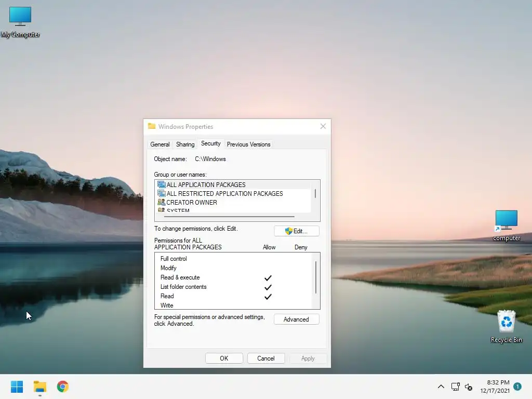This screenshot has width=532, height=399.
Task: Open the Windows Start menu
Action: [x=17, y=387]
